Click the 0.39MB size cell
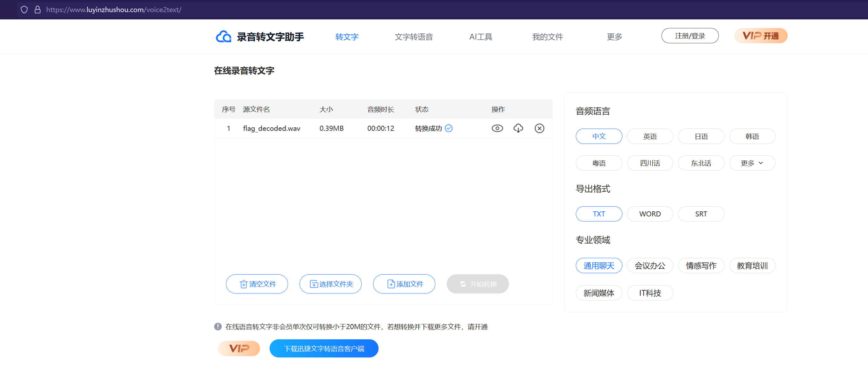Image resolution: width=868 pixels, height=374 pixels. pos(332,128)
